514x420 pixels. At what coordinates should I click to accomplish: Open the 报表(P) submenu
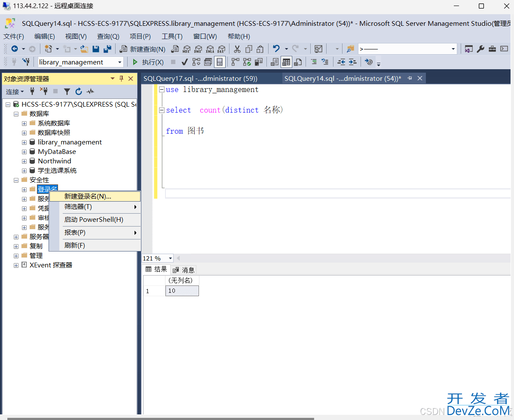[x=95, y=233]
